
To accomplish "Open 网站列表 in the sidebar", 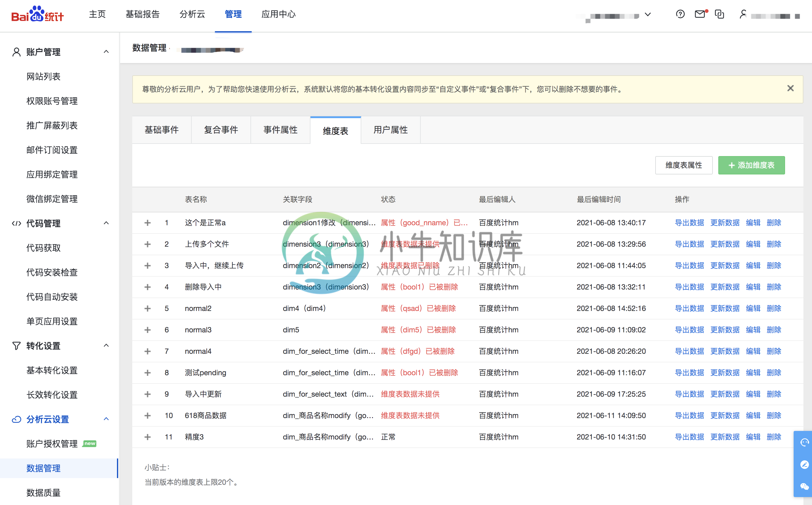I will (x=43, y=77).
